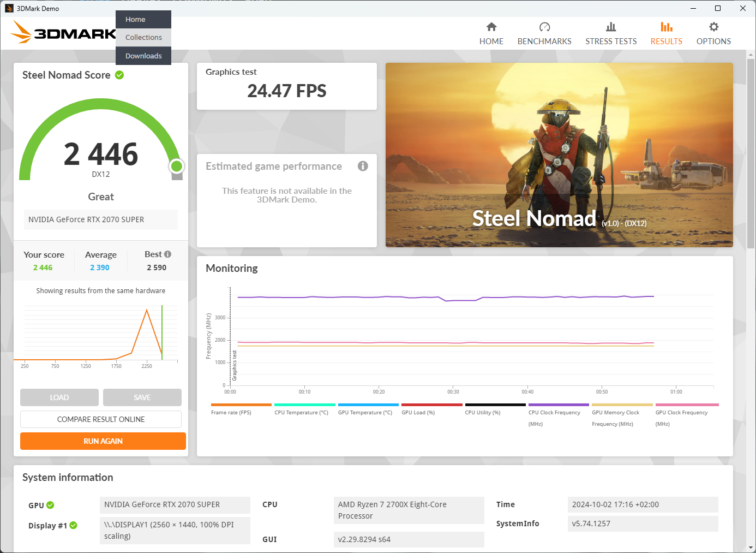The height and width of the screenshot is (553, 756).
Task: Click your score value 2 446
Action: click(43, 267)
